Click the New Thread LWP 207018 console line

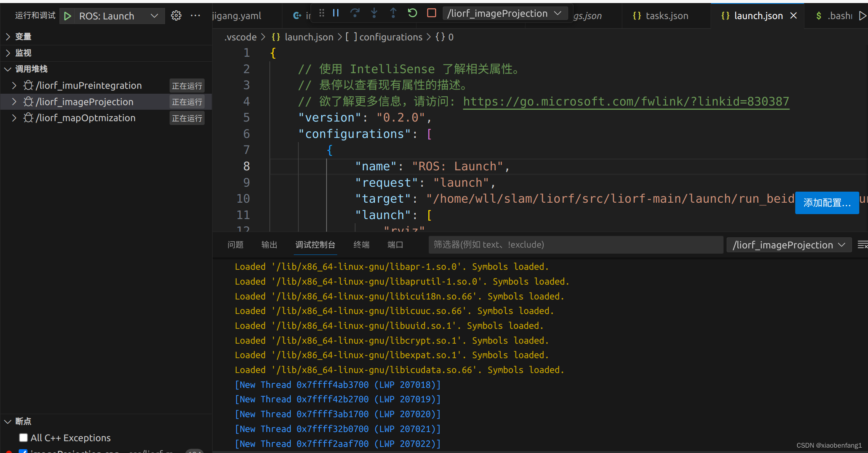pos(338,385)
